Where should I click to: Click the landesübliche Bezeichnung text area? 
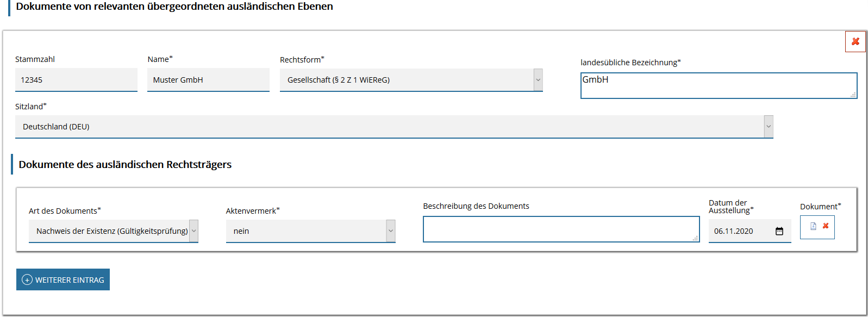click(x=717, y=86)
